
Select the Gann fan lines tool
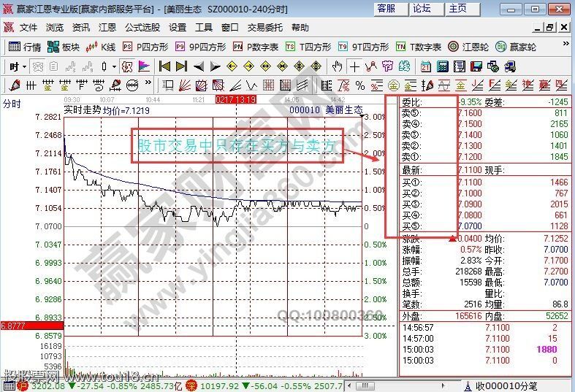(185, 85)
